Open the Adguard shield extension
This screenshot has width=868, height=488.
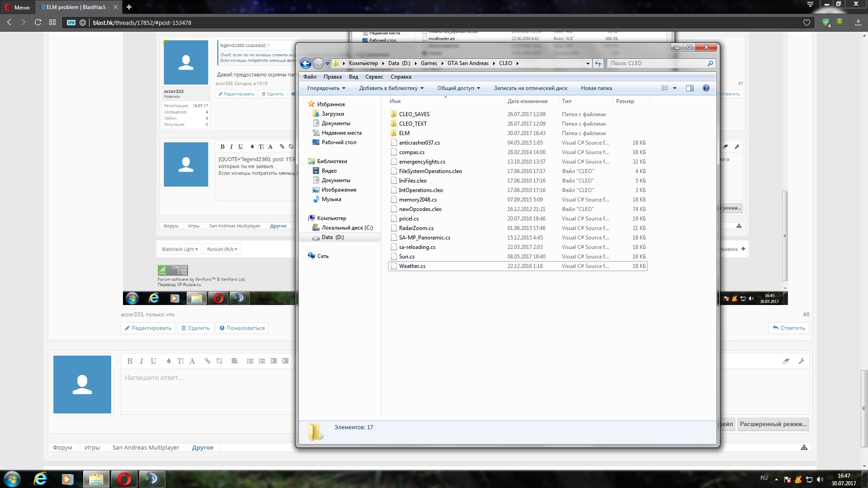pyautogui.click(x=826, y=23)
